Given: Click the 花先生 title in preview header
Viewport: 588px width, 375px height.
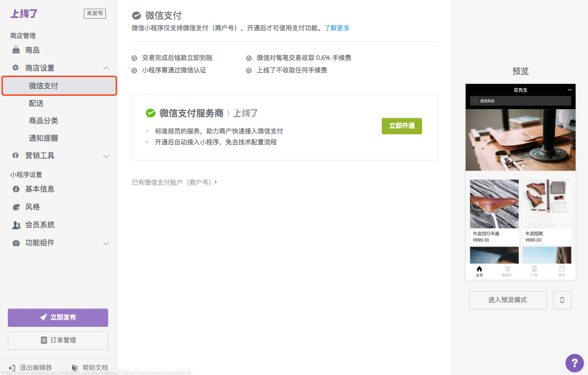Looking at the screenshot, I should (521, 90).
